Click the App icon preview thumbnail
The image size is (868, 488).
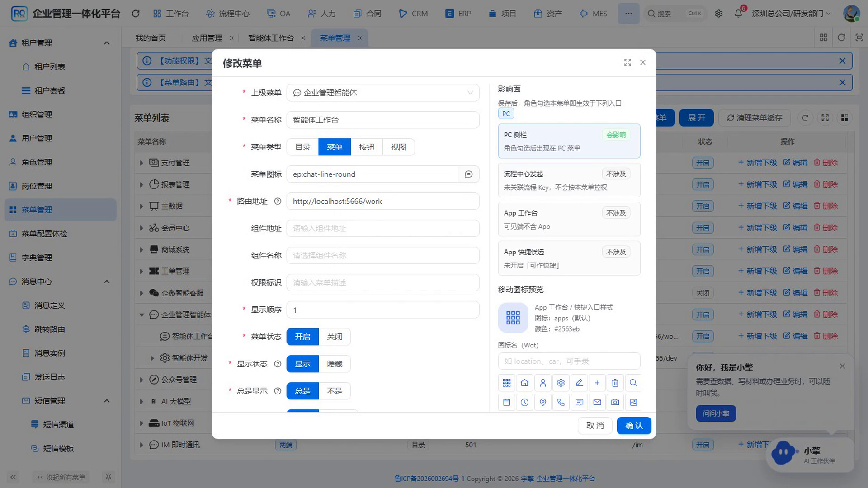[x=513, y=318]
